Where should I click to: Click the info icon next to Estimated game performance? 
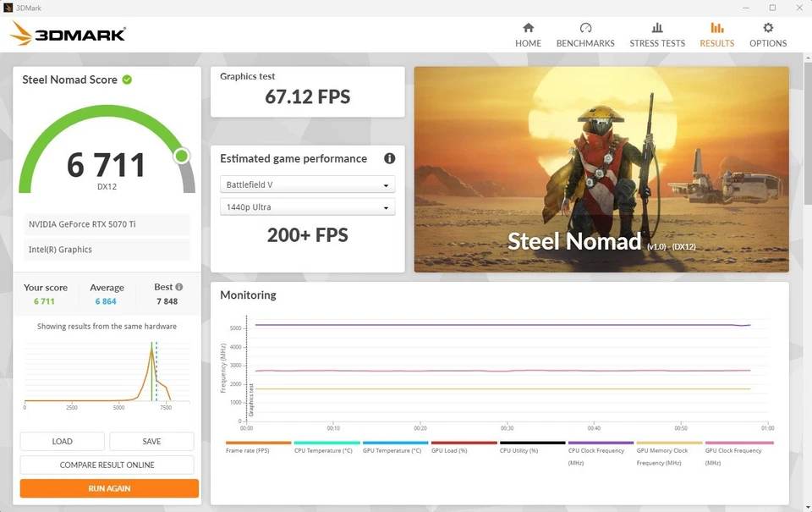pyautogui.click(x=389, y=158)
